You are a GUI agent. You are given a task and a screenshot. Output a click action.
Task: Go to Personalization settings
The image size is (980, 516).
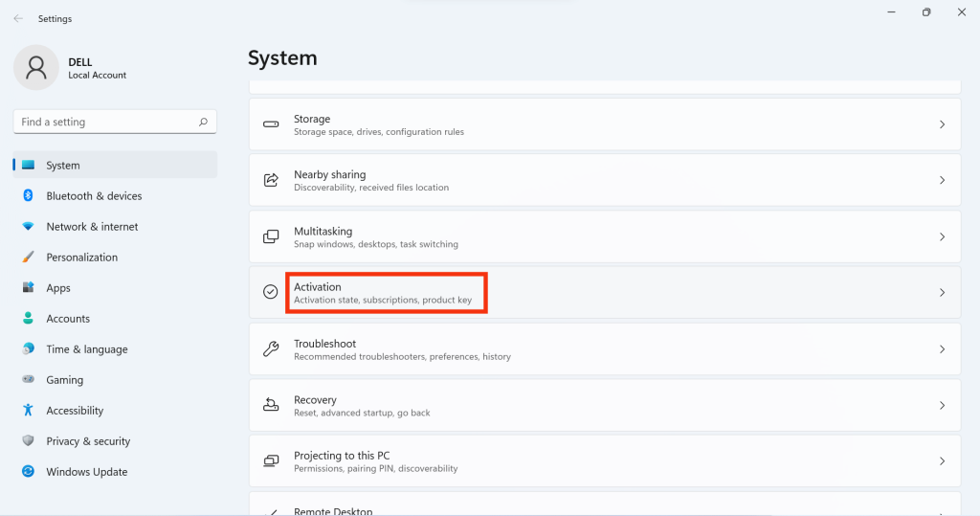(x=115, y=258)
